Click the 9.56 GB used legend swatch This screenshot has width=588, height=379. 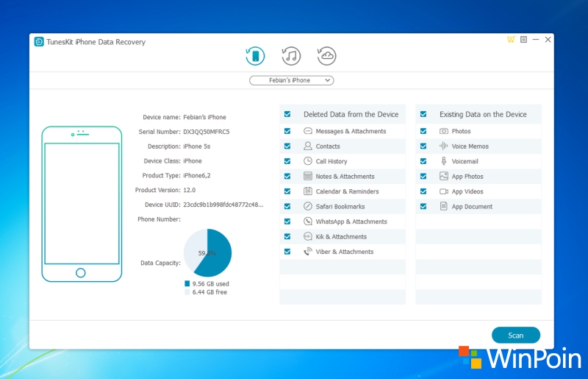(187, 283)
